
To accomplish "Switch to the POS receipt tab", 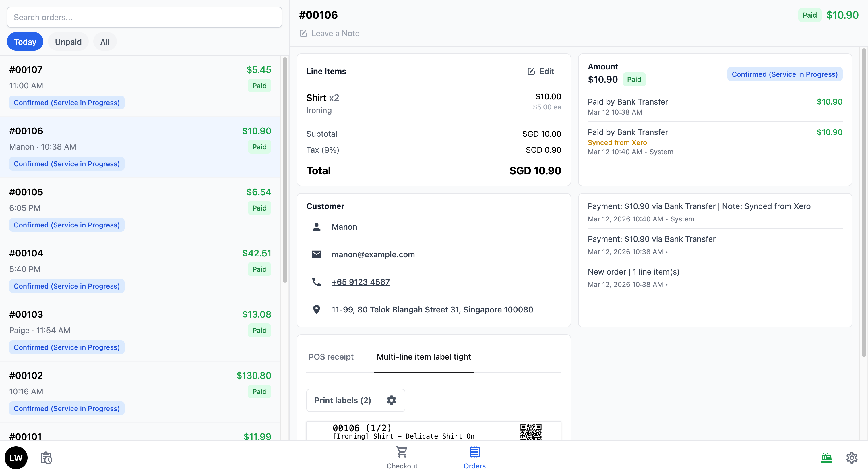I will click(x=331, y=357).
